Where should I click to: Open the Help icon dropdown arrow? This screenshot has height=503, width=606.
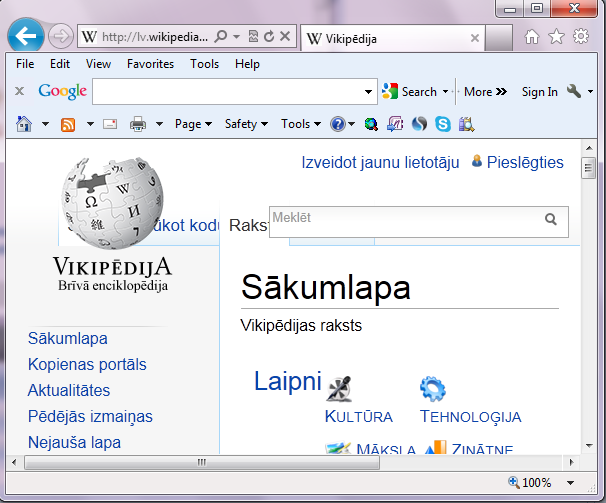coord(351,124)
